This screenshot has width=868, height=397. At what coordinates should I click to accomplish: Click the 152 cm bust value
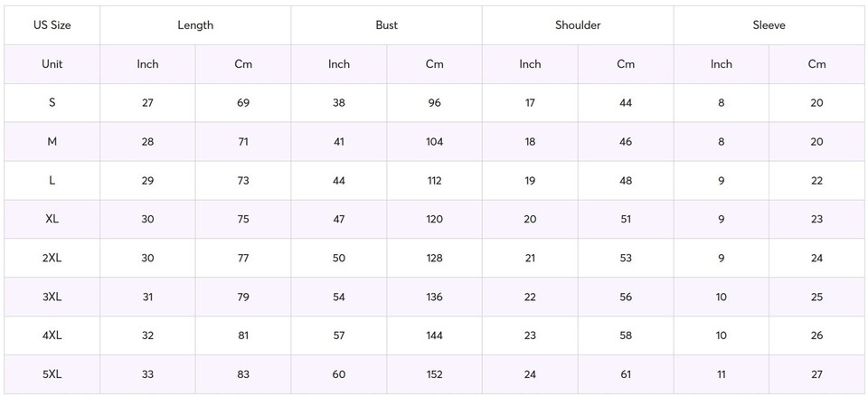[x=435, y=374]
